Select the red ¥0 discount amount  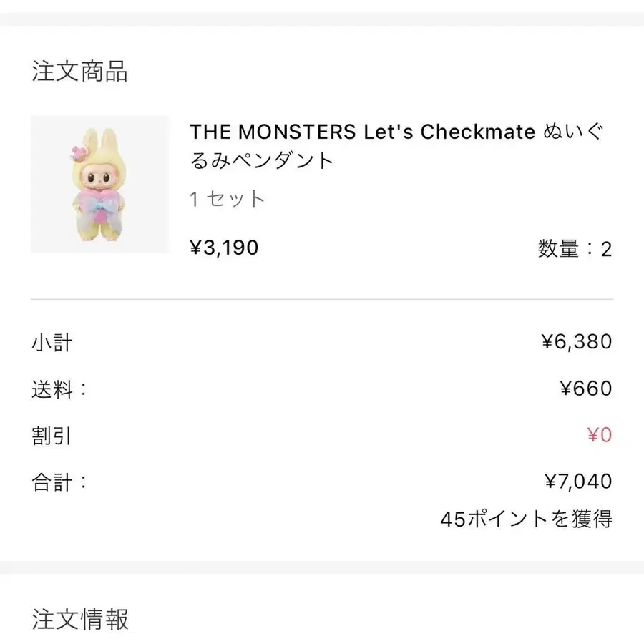[599, 435]
